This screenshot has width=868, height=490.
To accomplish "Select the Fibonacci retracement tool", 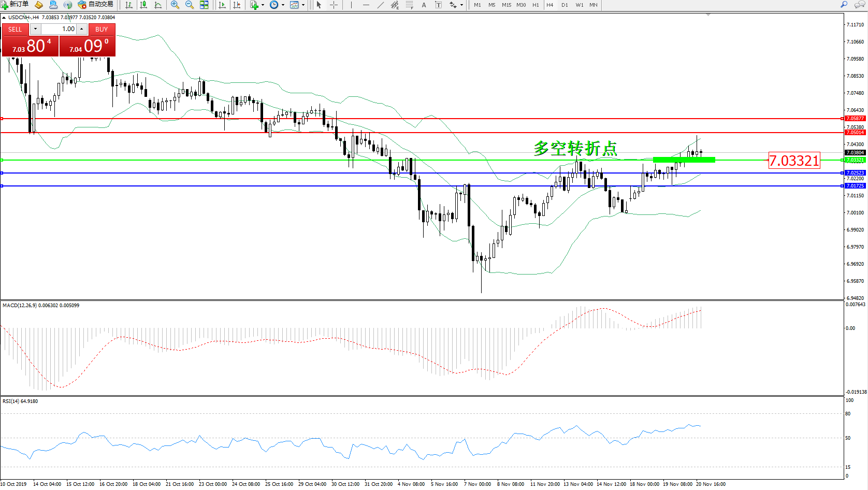I will point(409,5).
